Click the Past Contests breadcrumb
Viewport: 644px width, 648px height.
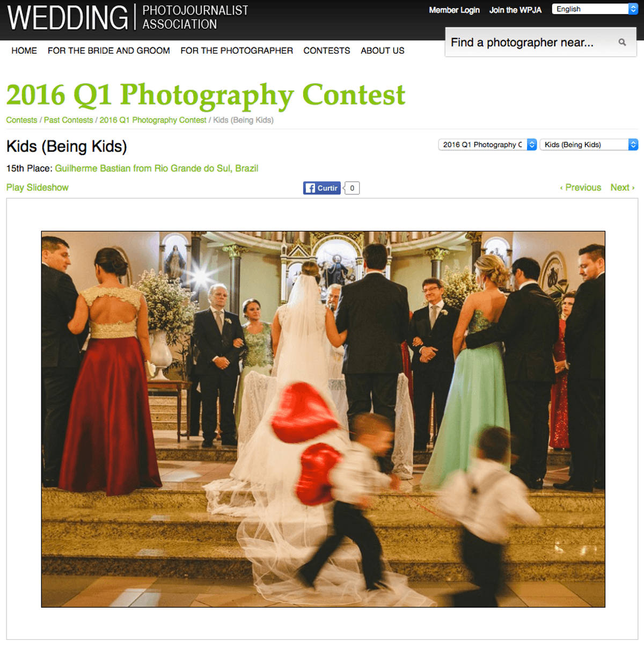pos(68,120)
